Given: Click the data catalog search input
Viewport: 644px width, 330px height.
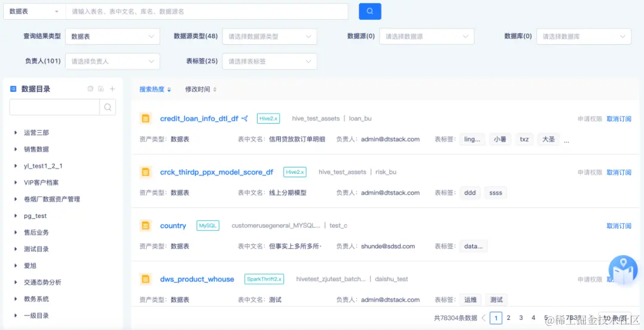Looking at the screenshot, I should (x=55, y=107).
